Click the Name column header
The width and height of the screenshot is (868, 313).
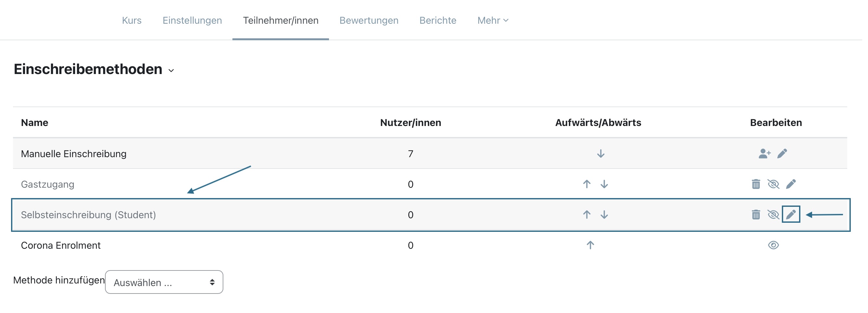35,123
